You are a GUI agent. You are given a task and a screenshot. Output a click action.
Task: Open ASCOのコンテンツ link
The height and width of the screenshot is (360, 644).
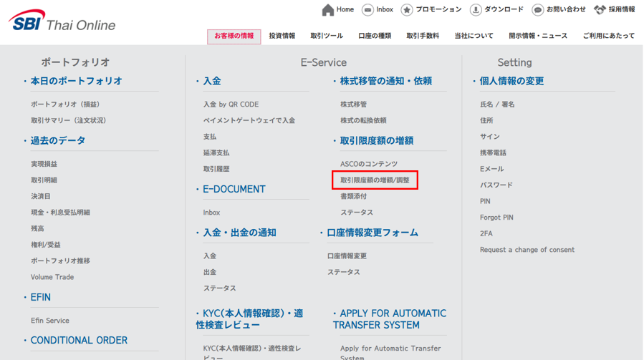[x=369, y=164]
